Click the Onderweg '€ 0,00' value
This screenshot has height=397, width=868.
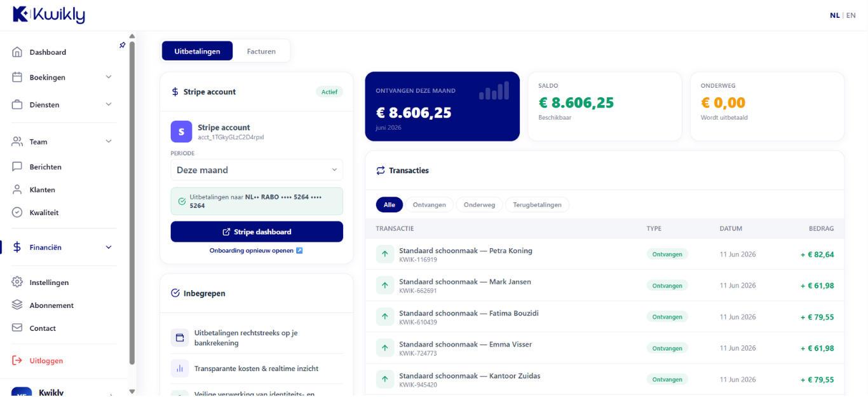click(x=723, y=102)
